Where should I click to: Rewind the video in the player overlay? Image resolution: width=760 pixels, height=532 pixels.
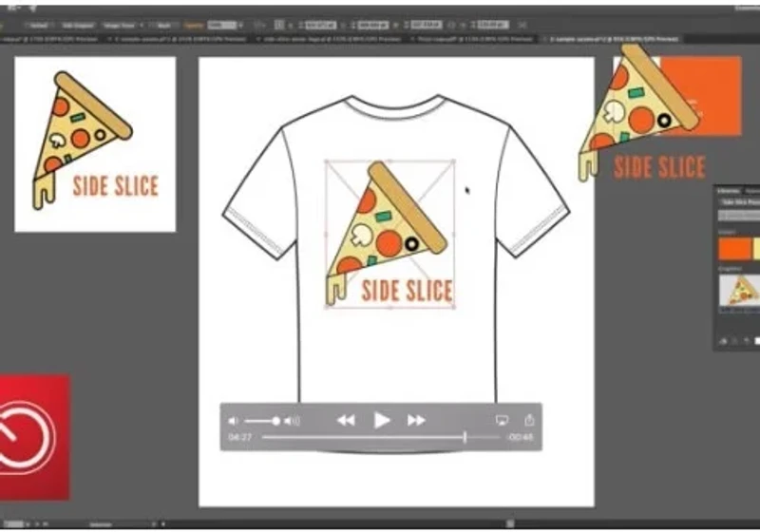346,420
